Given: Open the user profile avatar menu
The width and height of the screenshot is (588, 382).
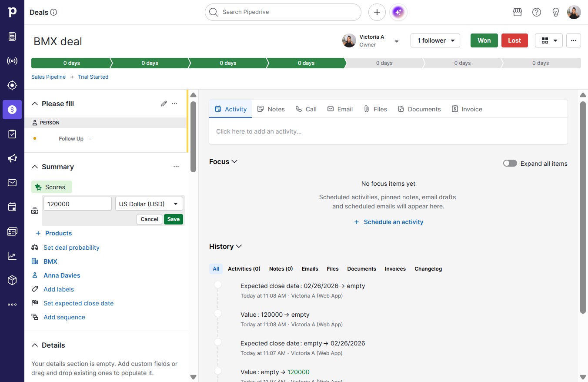Looking at the screenshot, I should (574, 12).
